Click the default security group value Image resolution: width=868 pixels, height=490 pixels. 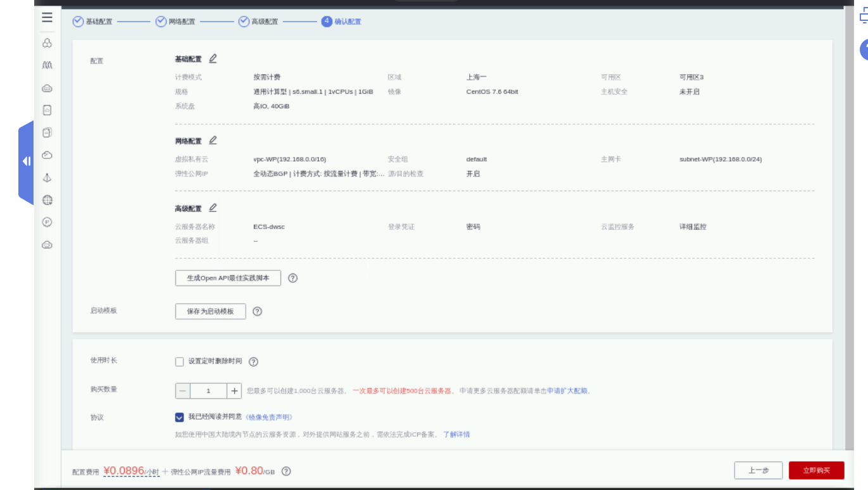tap(477, 160)
